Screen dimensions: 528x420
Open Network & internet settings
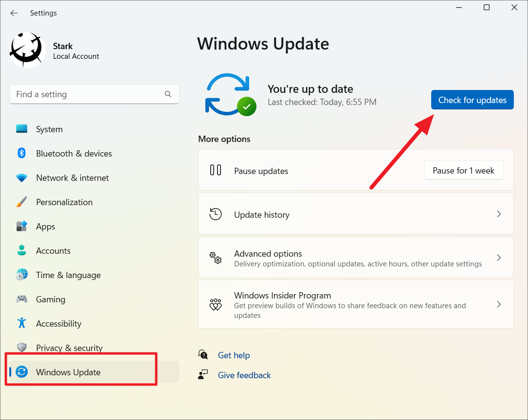point(73,178)
